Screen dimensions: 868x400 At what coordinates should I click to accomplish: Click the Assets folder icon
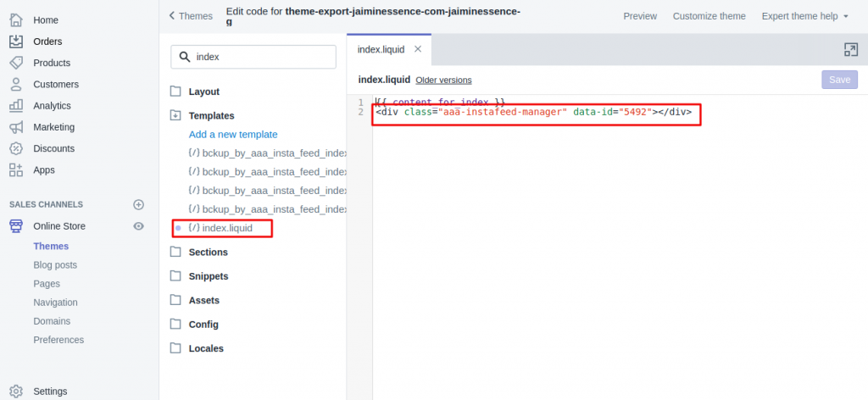(x=175, y=300)
